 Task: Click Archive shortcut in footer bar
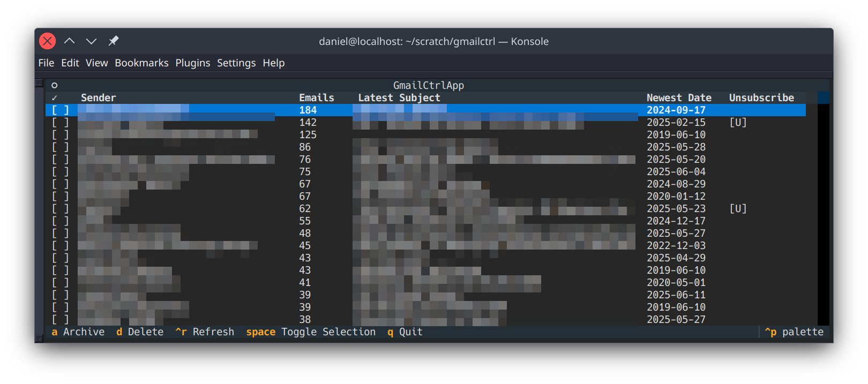pos(78,332)
